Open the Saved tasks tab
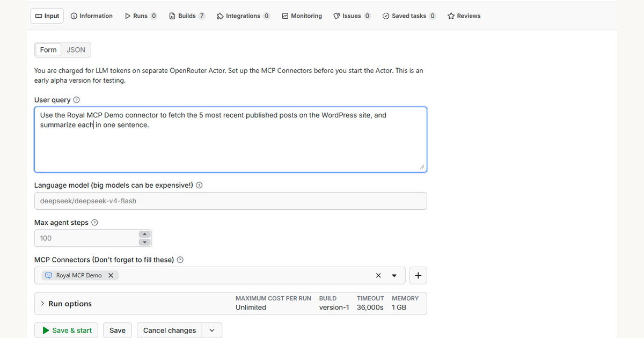The width and height of the screenshot is (644, 338). click(x=409, y=16)
